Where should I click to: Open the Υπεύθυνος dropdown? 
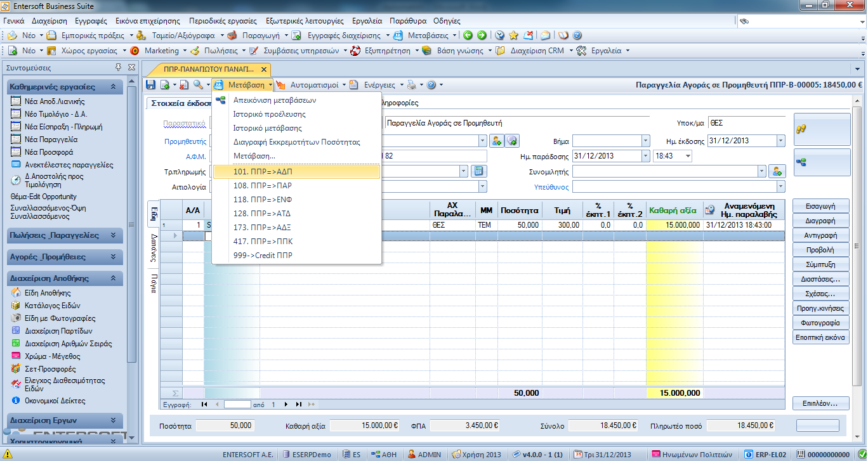point(780,186)
